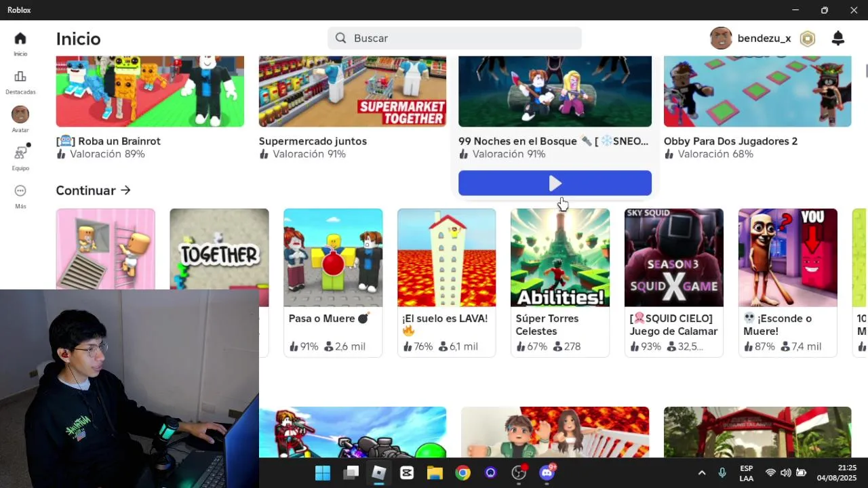Screen dimensions: 868x488
Task: Open Obby Para Dos Jugadores 2 thumbnail
Action: point(757,91)
